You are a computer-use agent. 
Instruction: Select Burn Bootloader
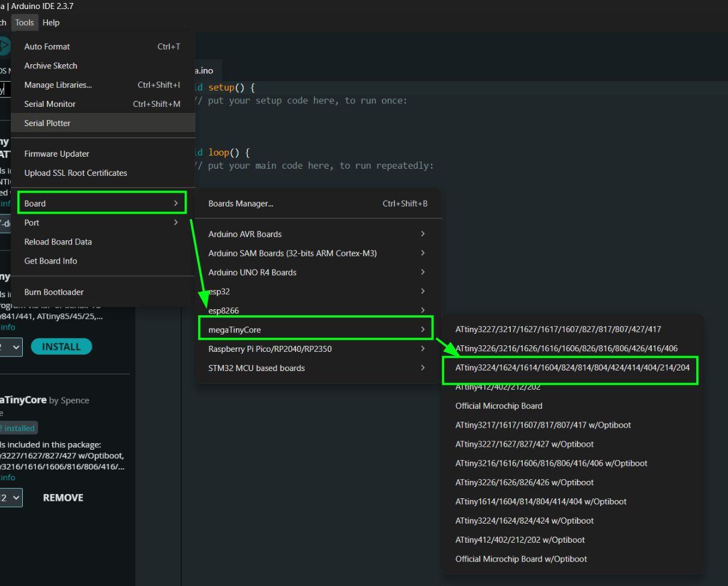pos(103,292)
